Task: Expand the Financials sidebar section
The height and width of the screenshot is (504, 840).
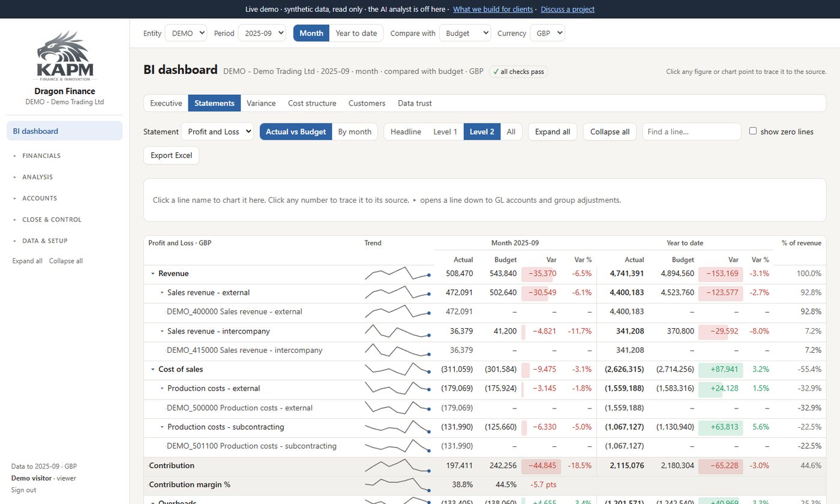Action: 65,155
